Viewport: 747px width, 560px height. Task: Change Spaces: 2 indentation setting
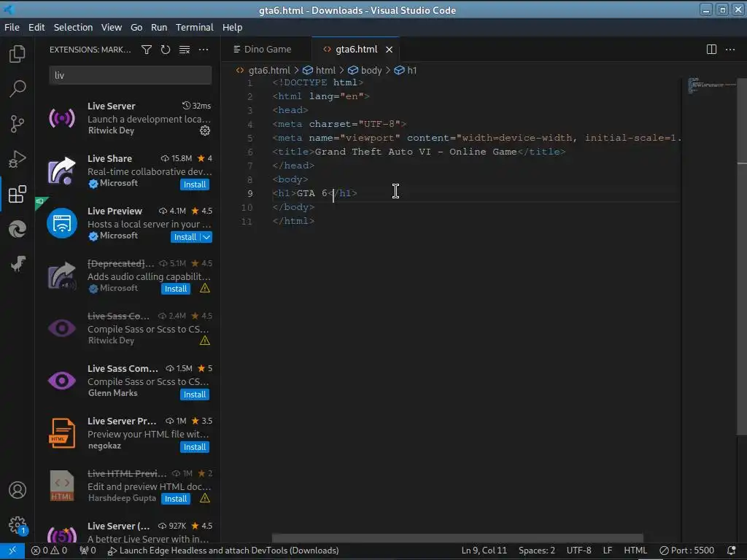tap(536, 551)
